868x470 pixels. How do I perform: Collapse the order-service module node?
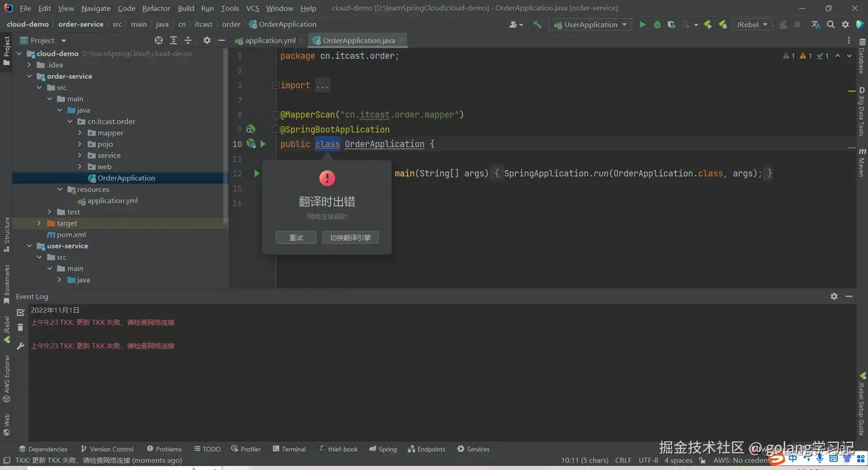29,76
